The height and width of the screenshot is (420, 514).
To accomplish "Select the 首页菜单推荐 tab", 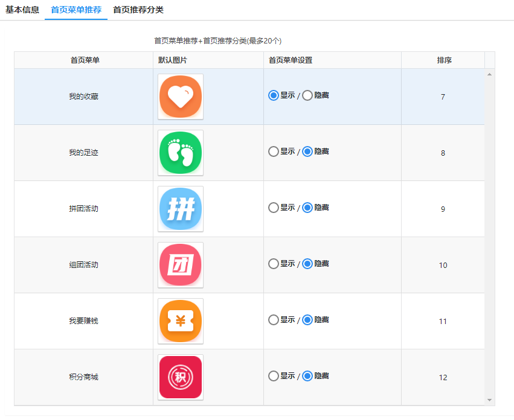I will pyautogui.click(x=76, y=10).
